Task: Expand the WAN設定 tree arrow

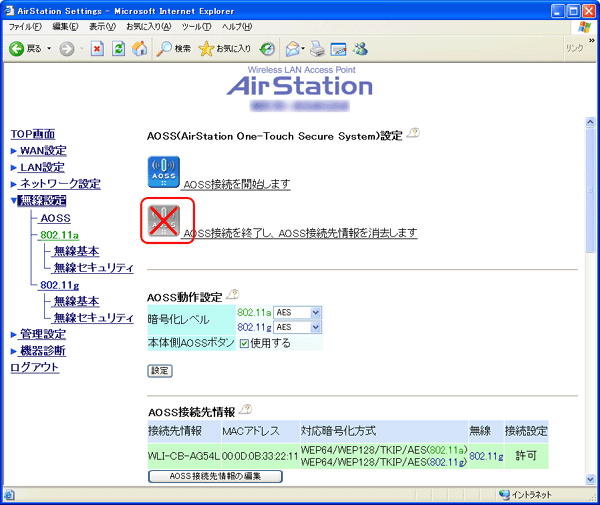Action: click(x=13, y=151)
